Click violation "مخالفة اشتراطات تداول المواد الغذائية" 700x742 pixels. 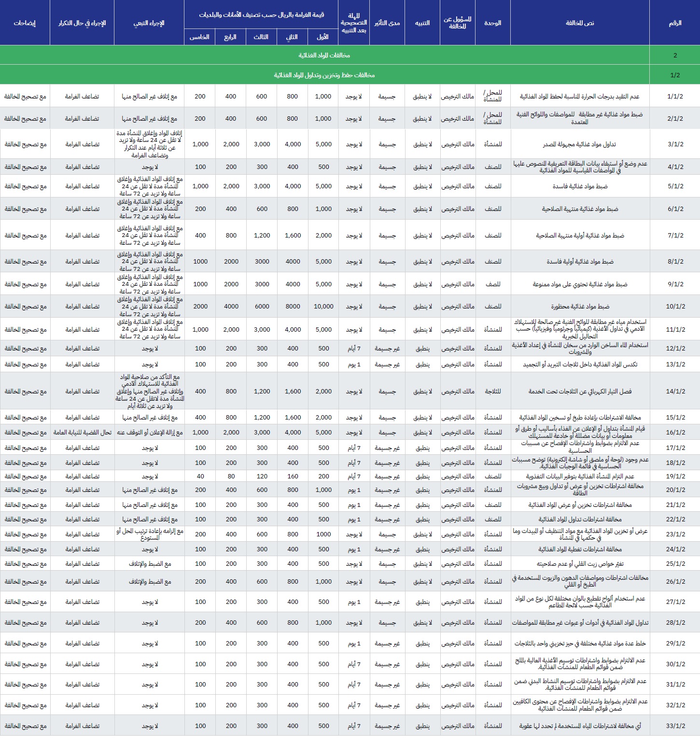click(580, 519)
